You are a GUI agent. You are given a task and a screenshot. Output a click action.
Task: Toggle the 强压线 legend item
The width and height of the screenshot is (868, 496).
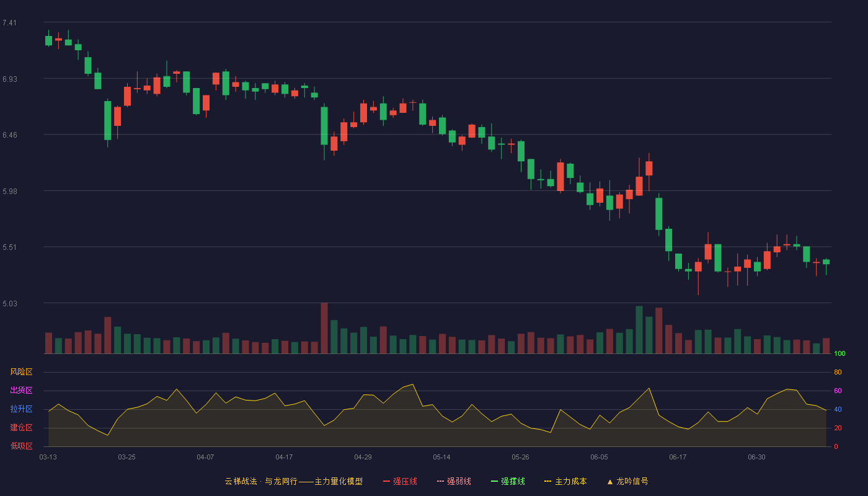click(x=400, y=481)
